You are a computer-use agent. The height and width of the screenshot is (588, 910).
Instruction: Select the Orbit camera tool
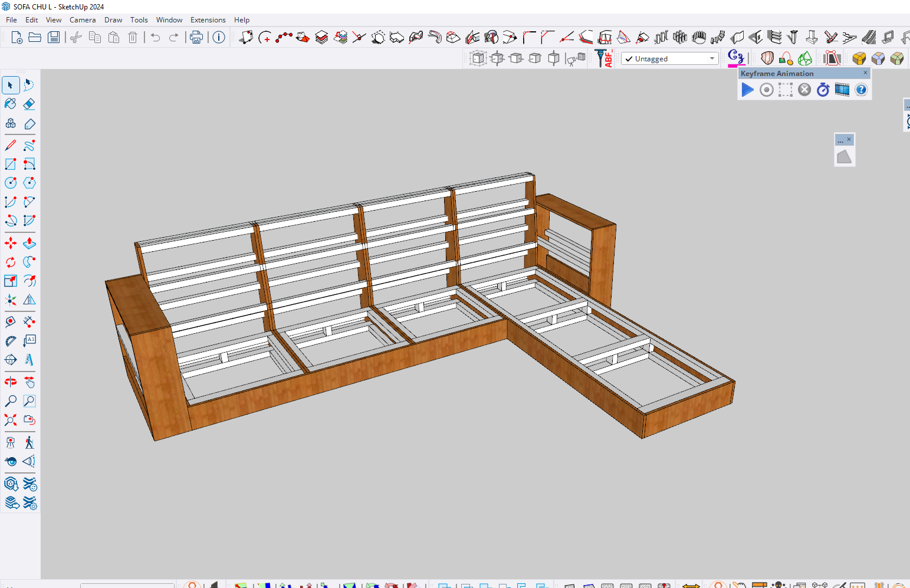(x=11, y=382)
